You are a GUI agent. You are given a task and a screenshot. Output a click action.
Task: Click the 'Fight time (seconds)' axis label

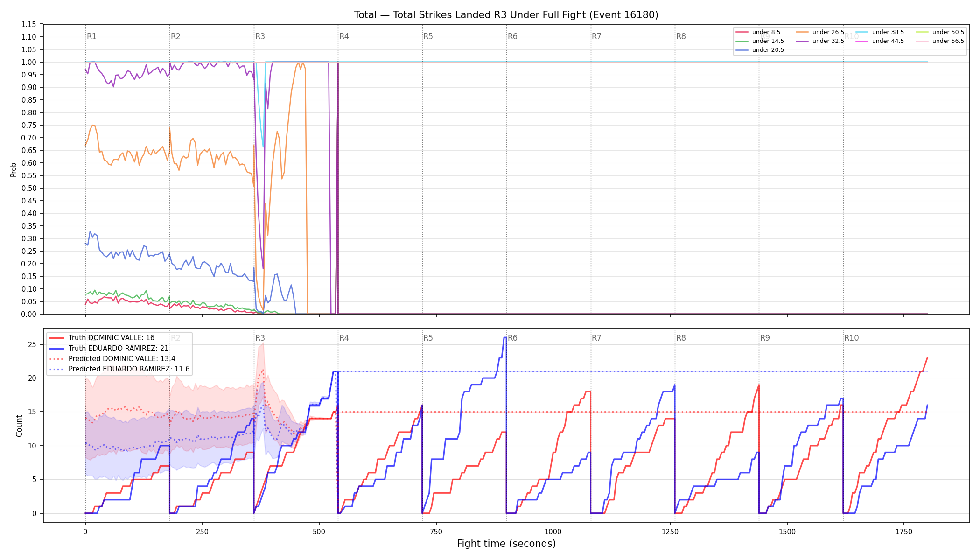(x=506, y=544)
